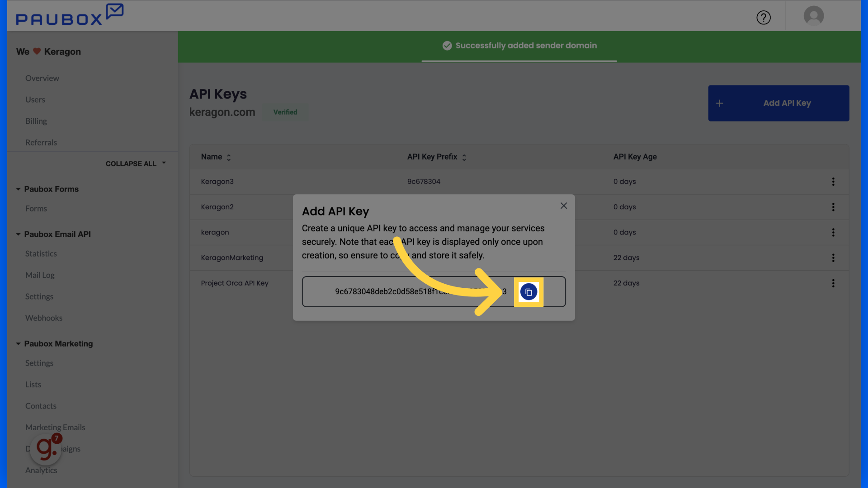Sort table by API Key Prefix column
This screenshot has height=488, width=868.
click(437, 157)
